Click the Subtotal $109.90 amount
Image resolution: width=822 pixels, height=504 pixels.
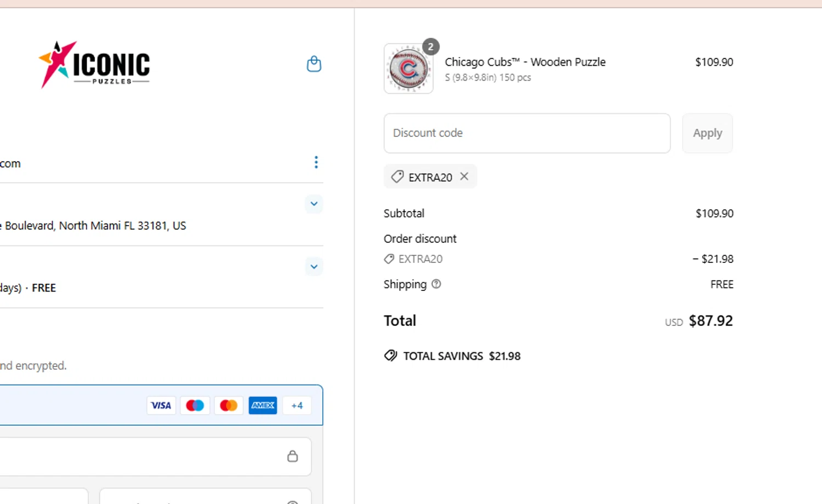(x=715, y=213)
